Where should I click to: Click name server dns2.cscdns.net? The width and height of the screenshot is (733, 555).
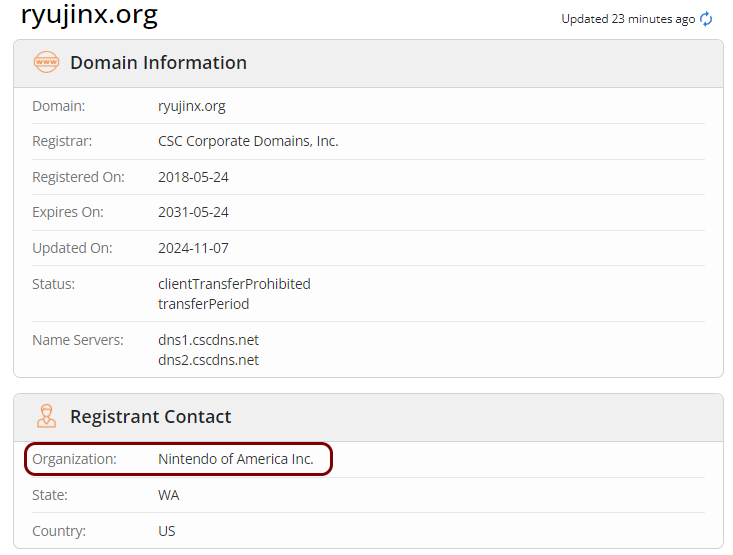[x=208, y=360]
